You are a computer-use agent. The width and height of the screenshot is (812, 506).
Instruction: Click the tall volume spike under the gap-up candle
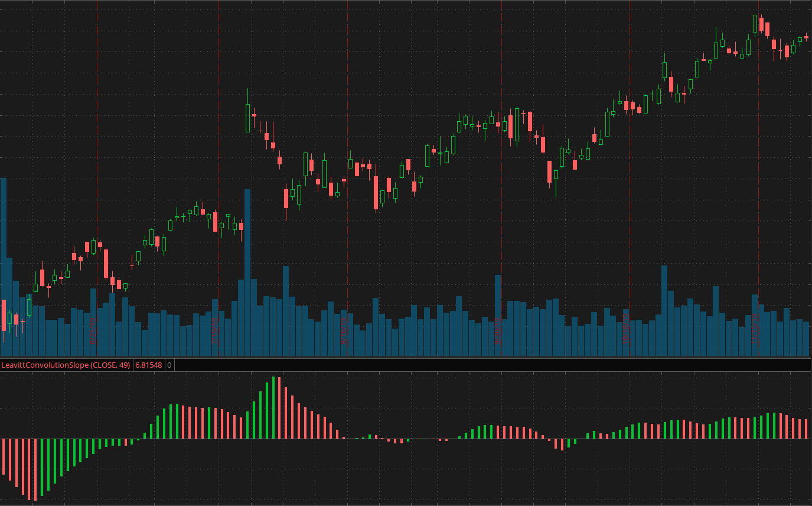click(247, 272)
